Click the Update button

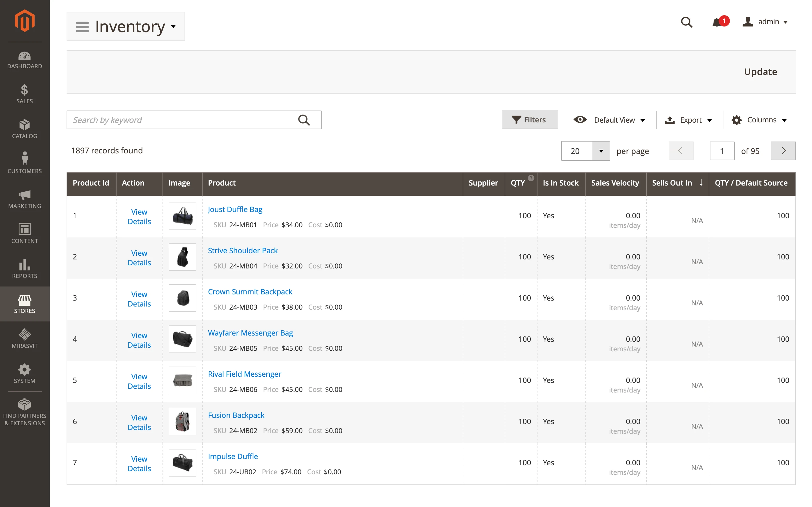(x=760, y=72)
